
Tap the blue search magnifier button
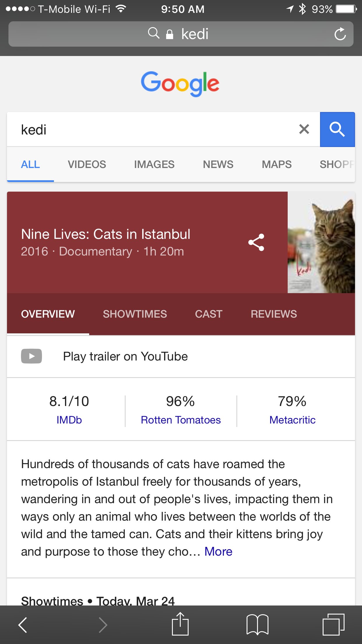pos(337,129)
